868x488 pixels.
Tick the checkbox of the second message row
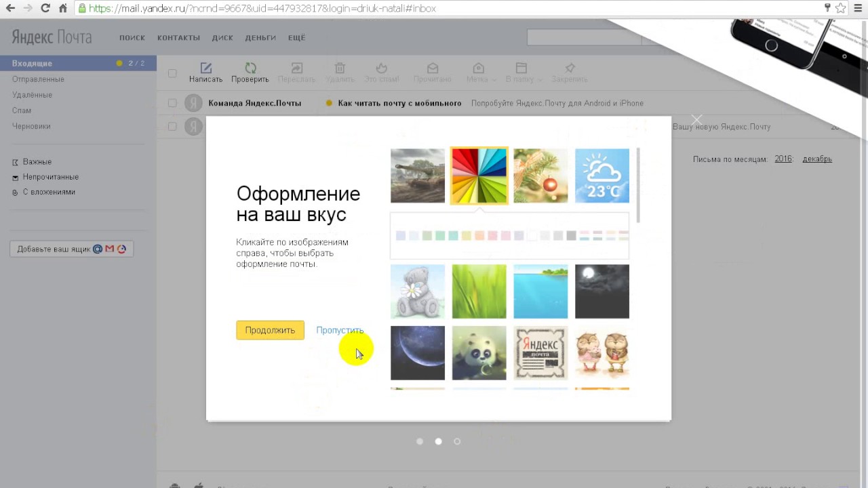tap(172, 126)
